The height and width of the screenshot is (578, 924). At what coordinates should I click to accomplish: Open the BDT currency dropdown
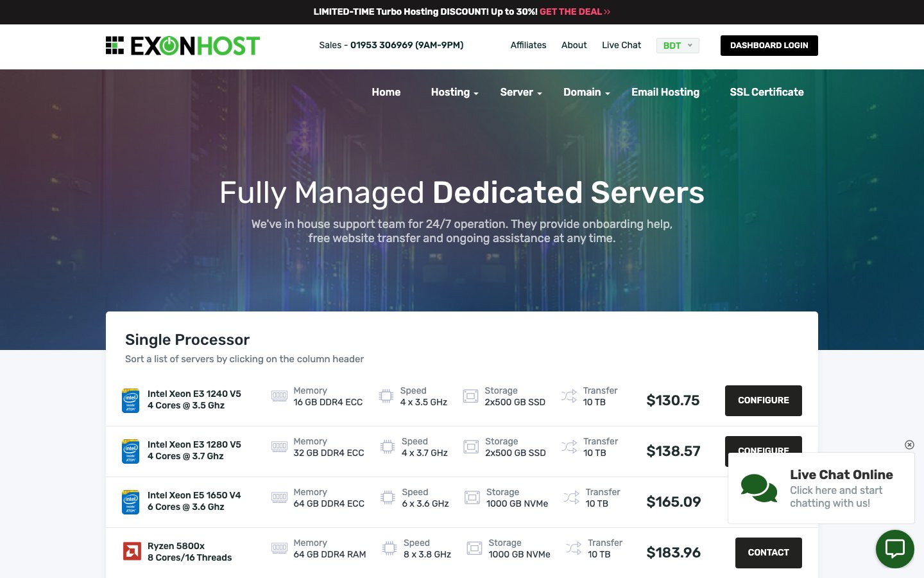tap(678, 46)
